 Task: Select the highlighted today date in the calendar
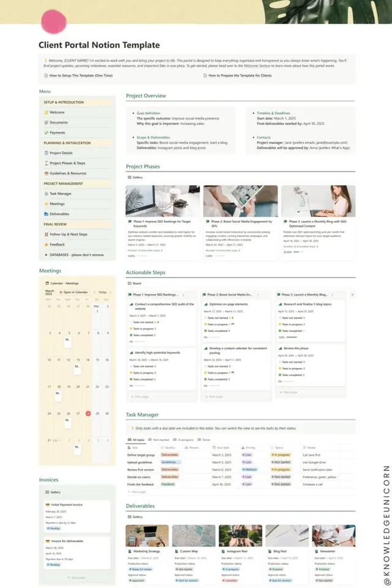pyautogui.click(x=88, y=413)
